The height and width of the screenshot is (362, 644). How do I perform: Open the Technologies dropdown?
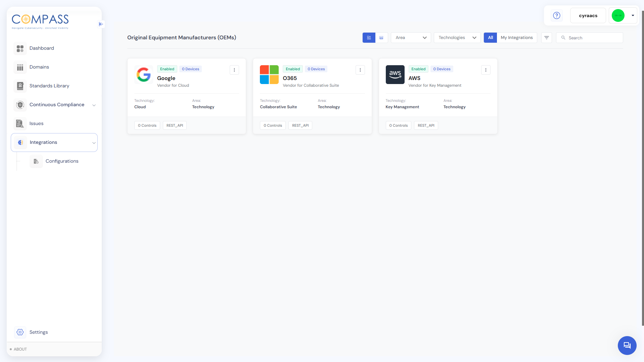(457, 38)
